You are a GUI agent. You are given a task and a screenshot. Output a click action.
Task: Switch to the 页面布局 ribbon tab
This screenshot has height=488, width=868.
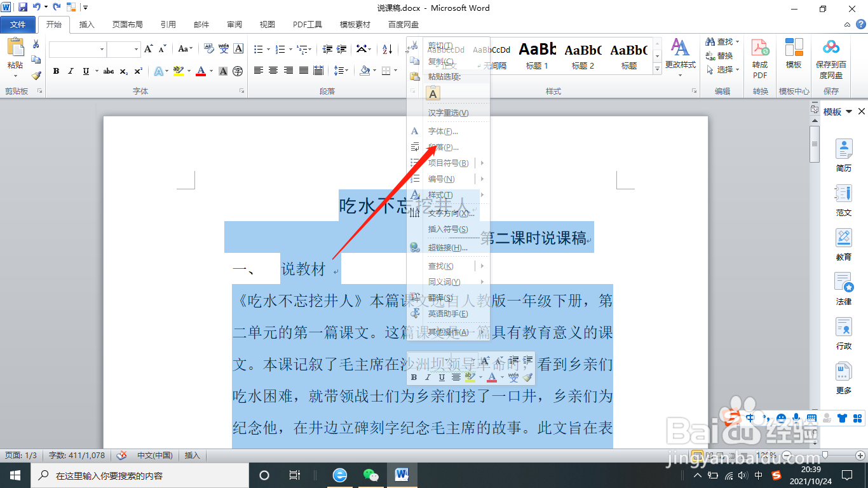[127, 25]
